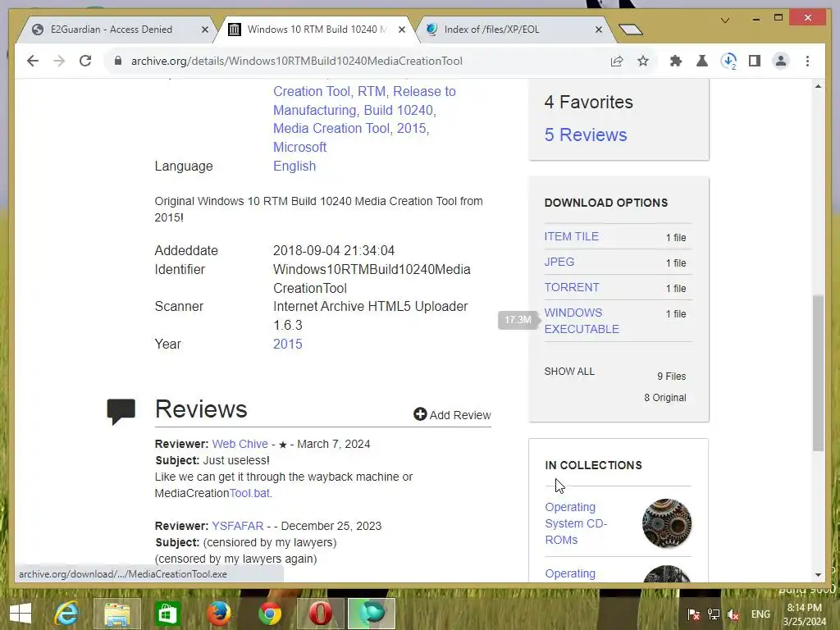Bookmark this page with the star icon
Screen dimensions: 840x630
643,61
